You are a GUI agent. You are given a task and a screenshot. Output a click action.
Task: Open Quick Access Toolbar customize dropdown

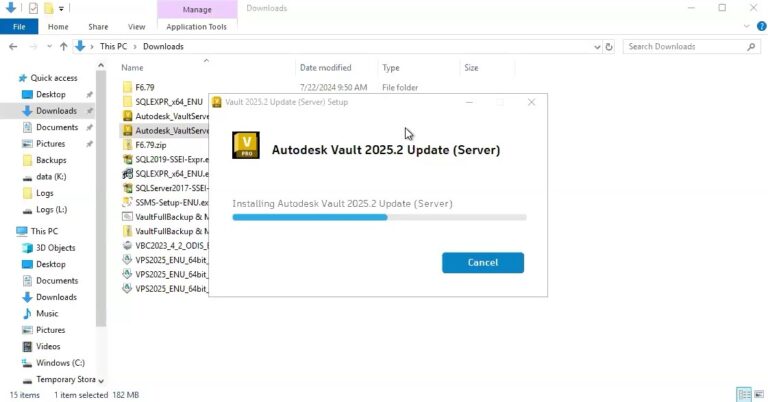tap(61, 8)
